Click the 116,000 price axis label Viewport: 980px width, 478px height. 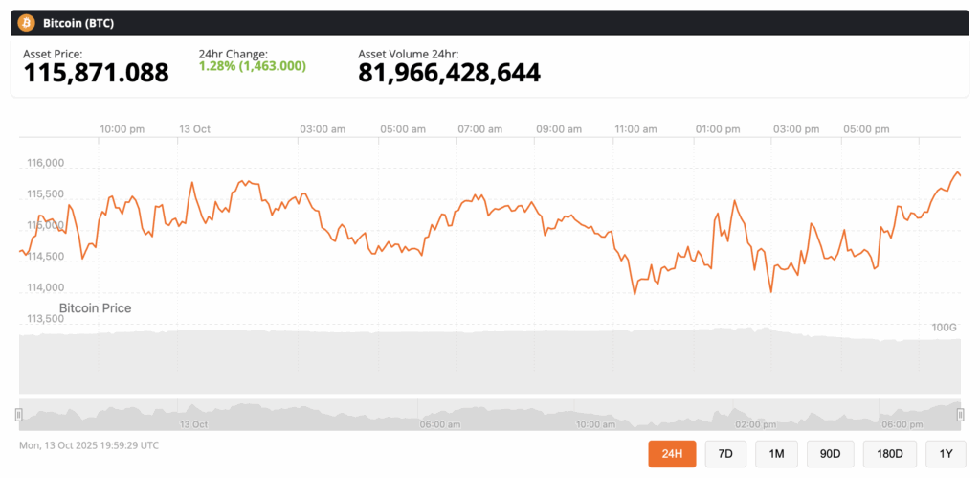[44, 164]
